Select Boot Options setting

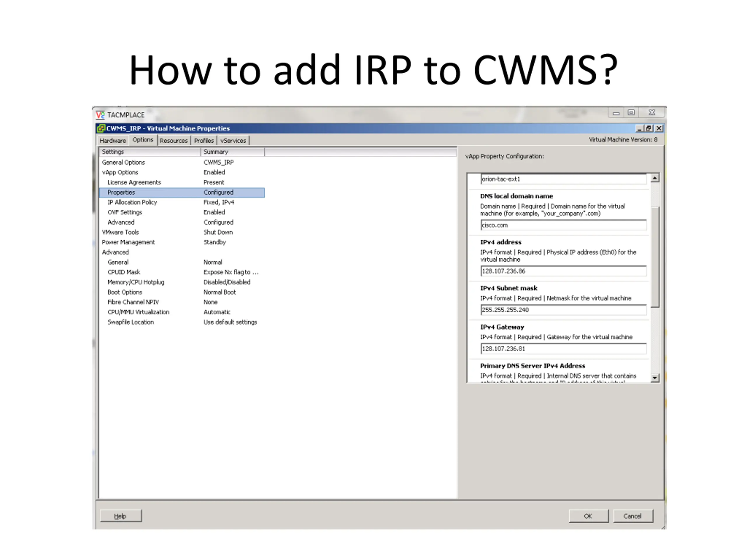click(125, 292)
